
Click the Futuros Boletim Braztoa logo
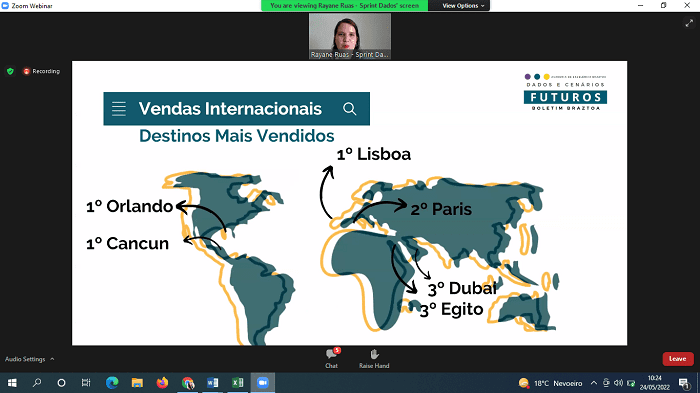click(x=565, y=92)
